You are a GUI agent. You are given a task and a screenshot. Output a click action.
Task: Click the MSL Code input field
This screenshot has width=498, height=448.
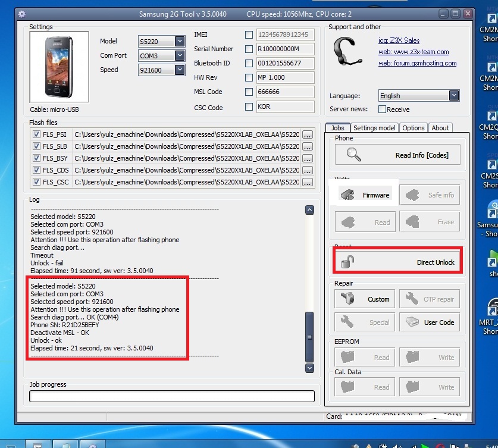coord(285,92)
